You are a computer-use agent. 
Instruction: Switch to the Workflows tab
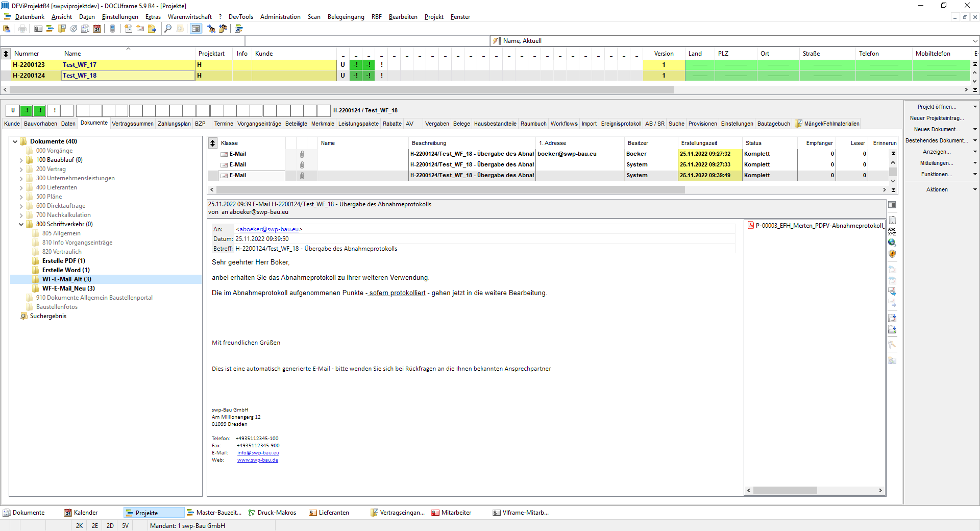(564, 124)
